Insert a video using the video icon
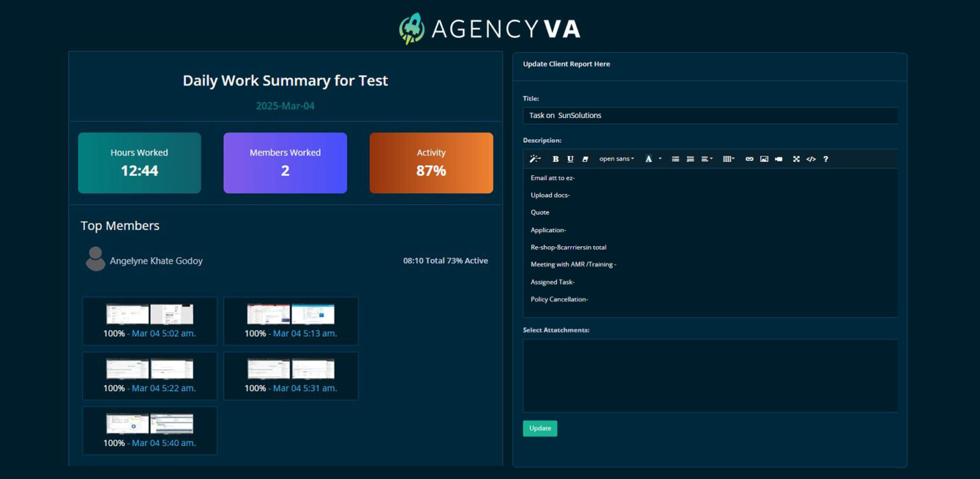 778,159
